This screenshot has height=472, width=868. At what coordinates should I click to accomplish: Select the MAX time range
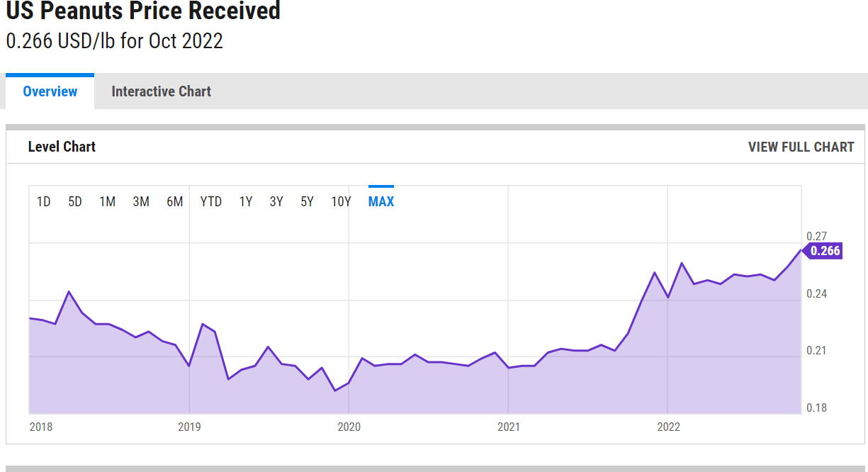pyautogui.click(x=381, y=201)
